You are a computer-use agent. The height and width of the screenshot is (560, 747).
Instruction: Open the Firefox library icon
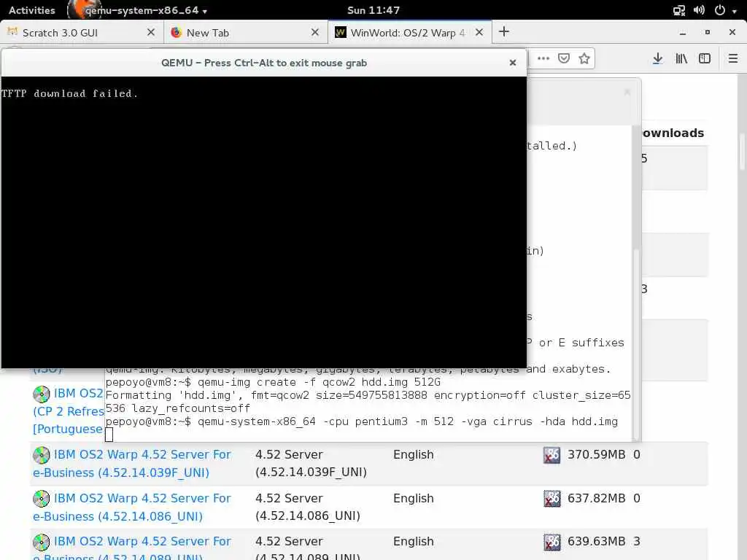[681, 58]
